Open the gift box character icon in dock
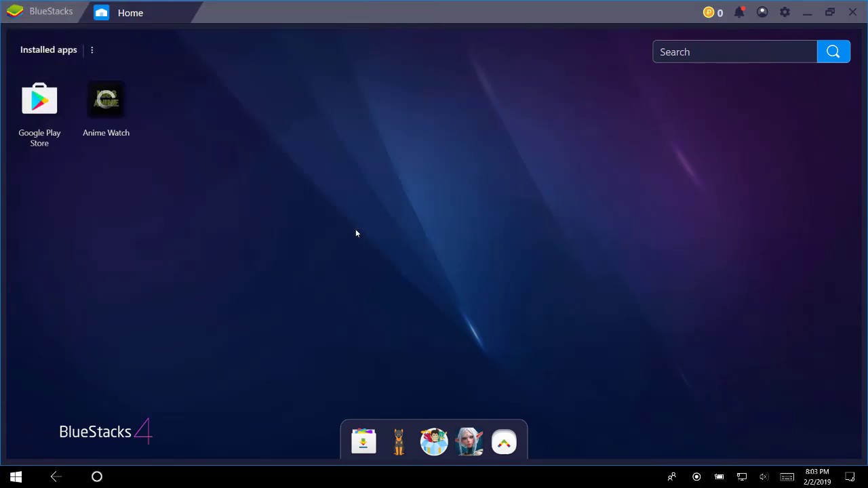This screenshot has height=488, width=868. pos(434,441)
